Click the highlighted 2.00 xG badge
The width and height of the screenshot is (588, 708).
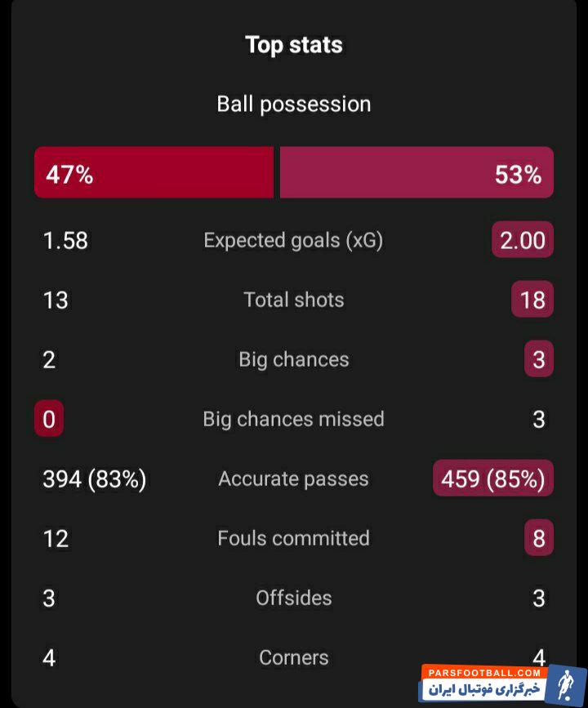[x=523, y=240]
